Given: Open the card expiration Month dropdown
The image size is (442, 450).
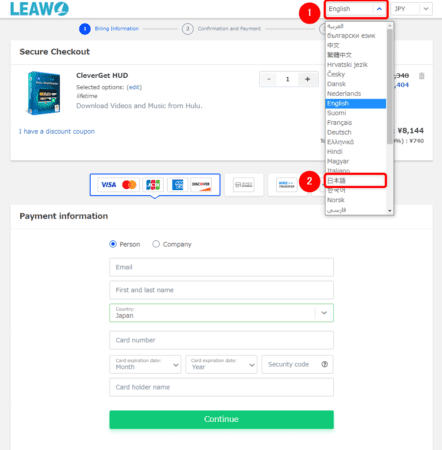Looking at the screenshot, I should pyautogui.click(x=145, y=364).
